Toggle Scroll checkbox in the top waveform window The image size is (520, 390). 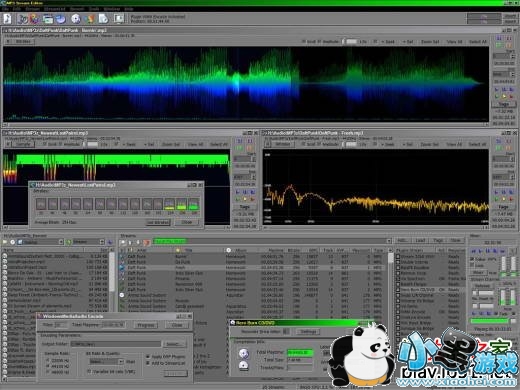click(303, 42)
